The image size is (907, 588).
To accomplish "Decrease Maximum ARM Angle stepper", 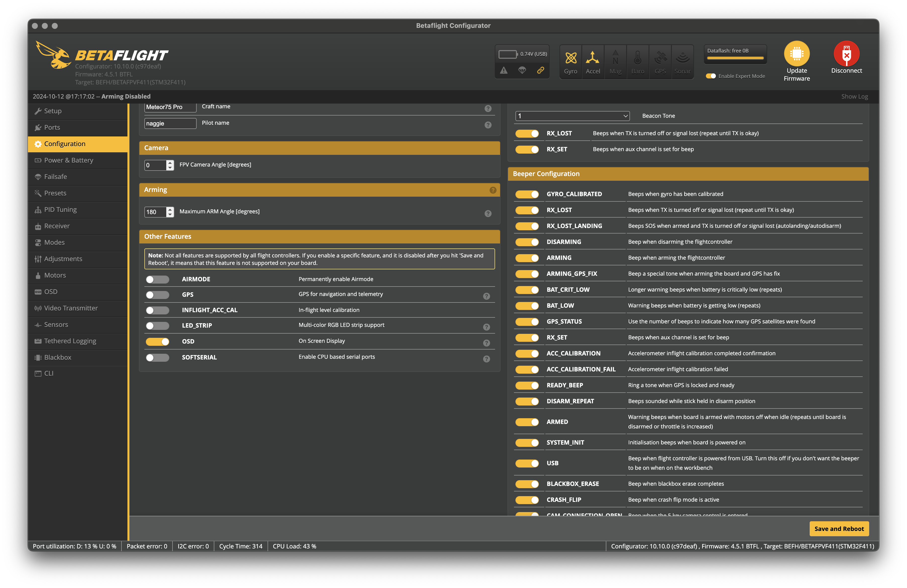I will (170, 215).
